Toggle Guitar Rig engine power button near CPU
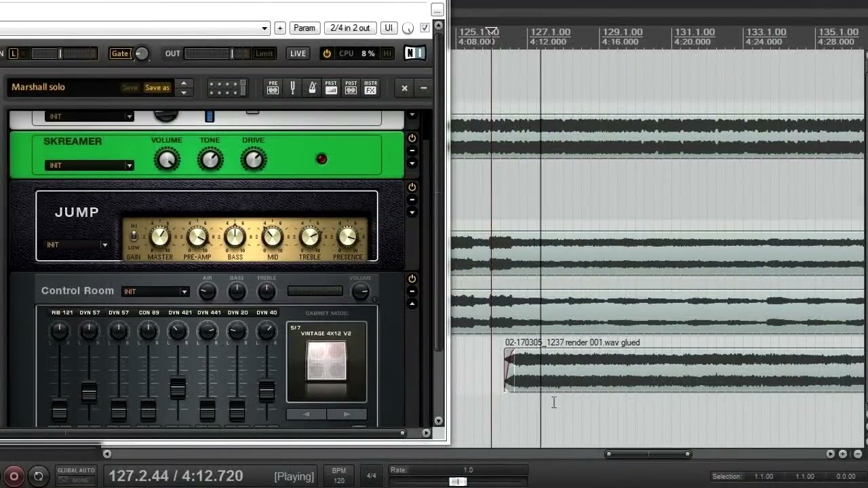This screenshot has height=488, width=868. point(327,54)
